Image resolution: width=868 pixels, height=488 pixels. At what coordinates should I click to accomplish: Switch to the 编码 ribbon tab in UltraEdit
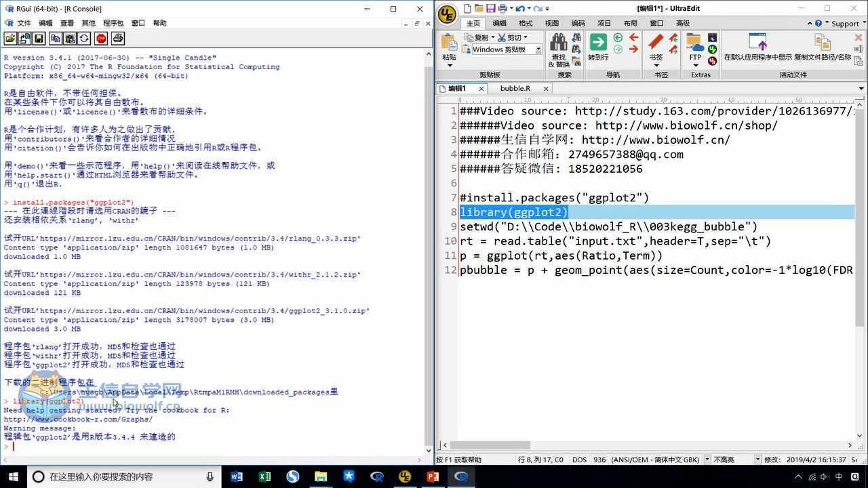click(578, 23)
